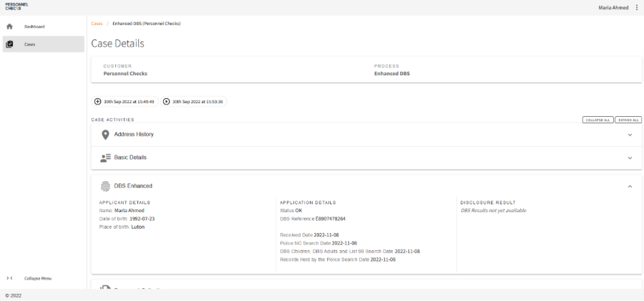This screenshot has height=301, width=644.
Task: Click Records Held by the Police Search Date
Action: point(338,260)
